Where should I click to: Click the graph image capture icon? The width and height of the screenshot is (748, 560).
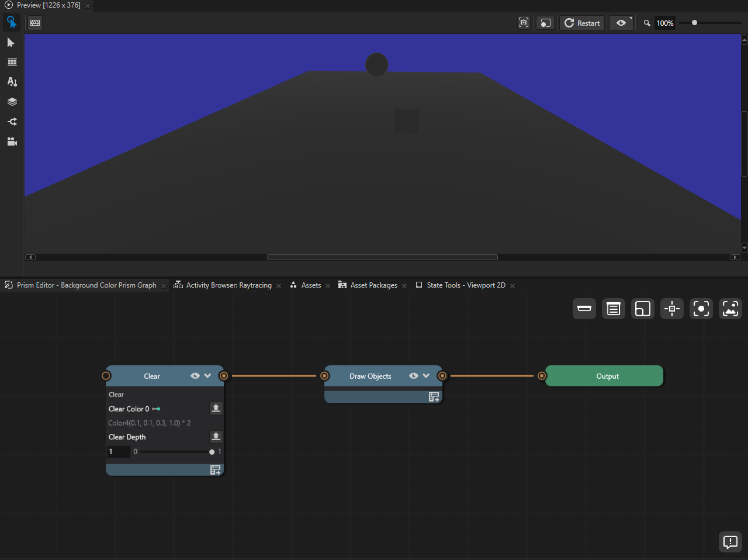[x=730, y=309]
